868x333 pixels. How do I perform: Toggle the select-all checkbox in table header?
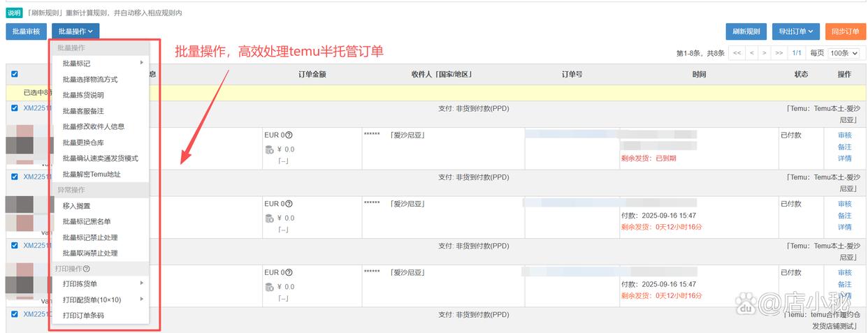pos(15,74)
